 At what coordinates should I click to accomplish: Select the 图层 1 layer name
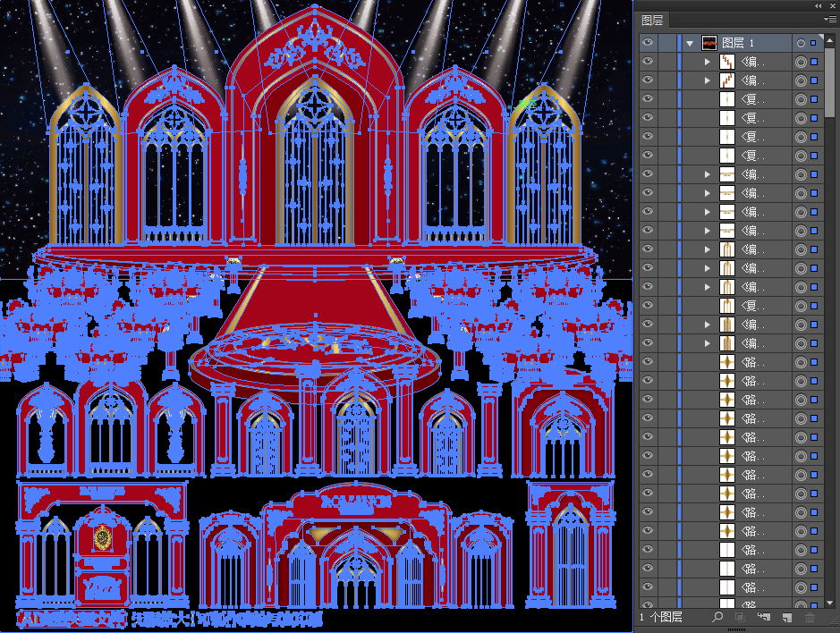coord(738,43)
